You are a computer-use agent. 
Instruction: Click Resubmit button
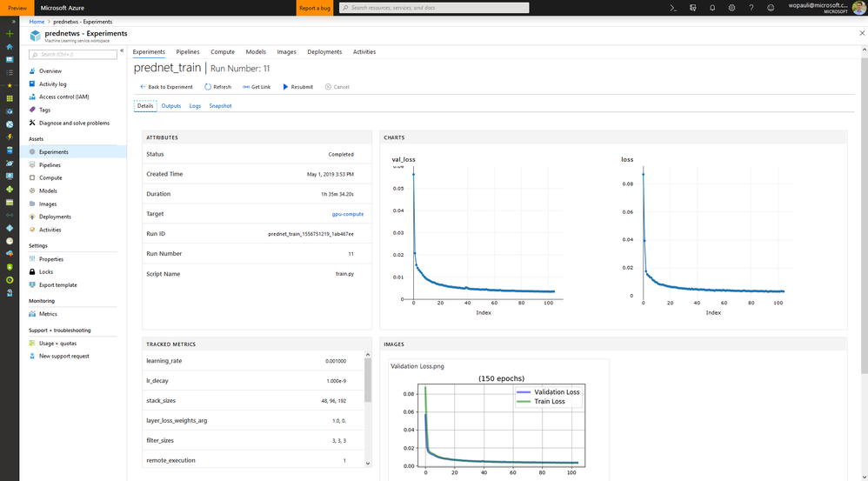click(x=297, y=87)
